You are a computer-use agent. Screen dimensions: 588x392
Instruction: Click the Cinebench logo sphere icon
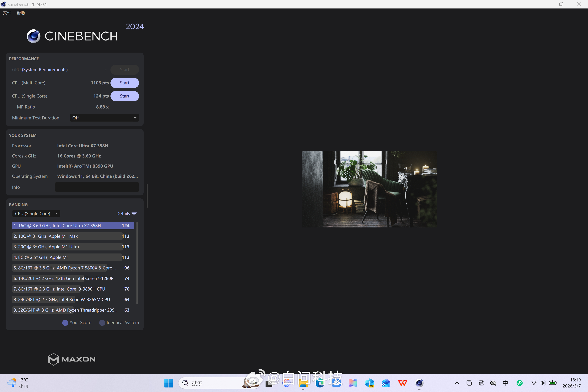pyautogui.click(x=34, y=36)
